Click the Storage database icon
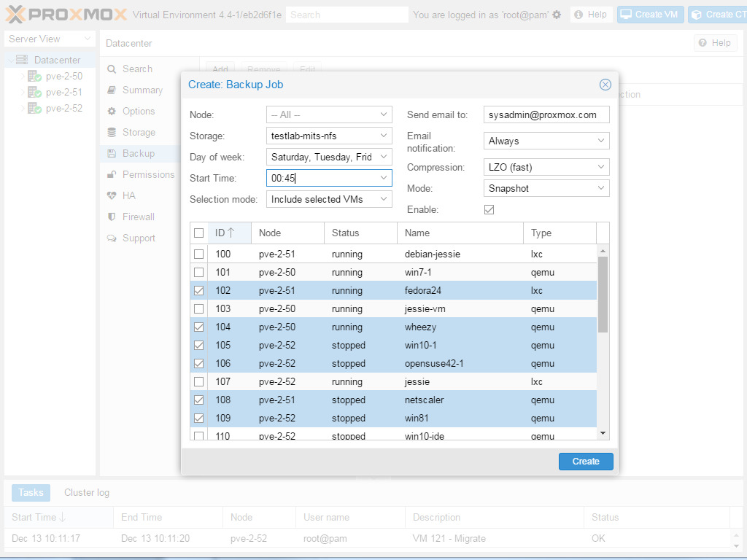This screenshot has width=747, height=560. [112, 133]
